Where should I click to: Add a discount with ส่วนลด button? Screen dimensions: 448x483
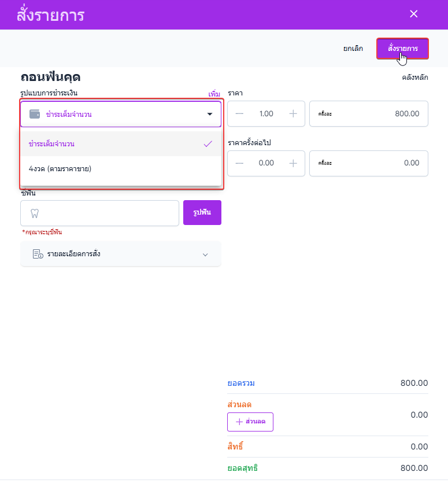(x=250, y=422)
